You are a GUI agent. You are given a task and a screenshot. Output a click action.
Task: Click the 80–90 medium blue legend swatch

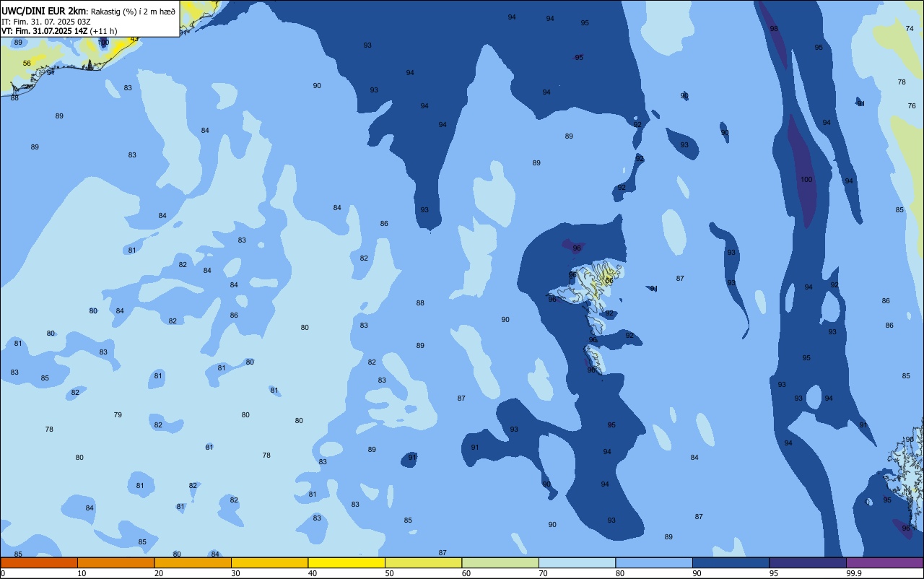pyautogui.click(x=654, y=562)
